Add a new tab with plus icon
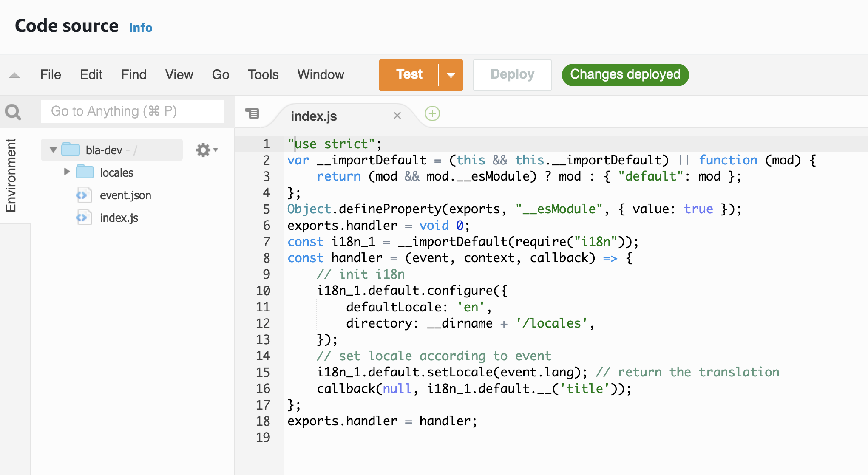Viewport: 868px width, 475px height. (x=432, y=113)
